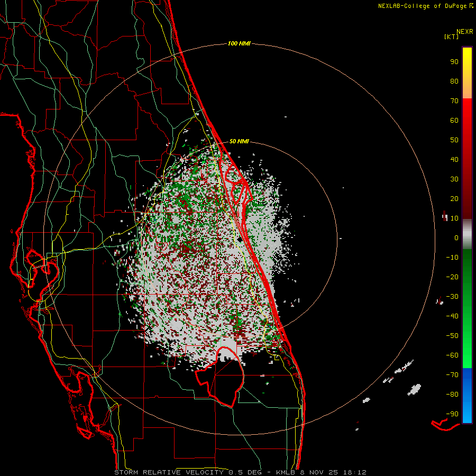476x476 pixels.
Task: Click the 100 NMI range ring label
Action: pyautogui.click(x=239, y=44)
